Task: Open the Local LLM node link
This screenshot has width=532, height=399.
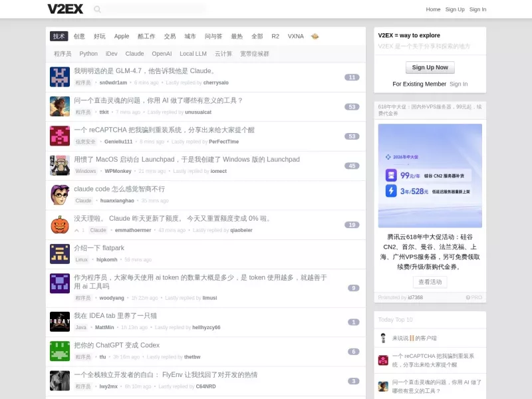Action: [193, 54]
